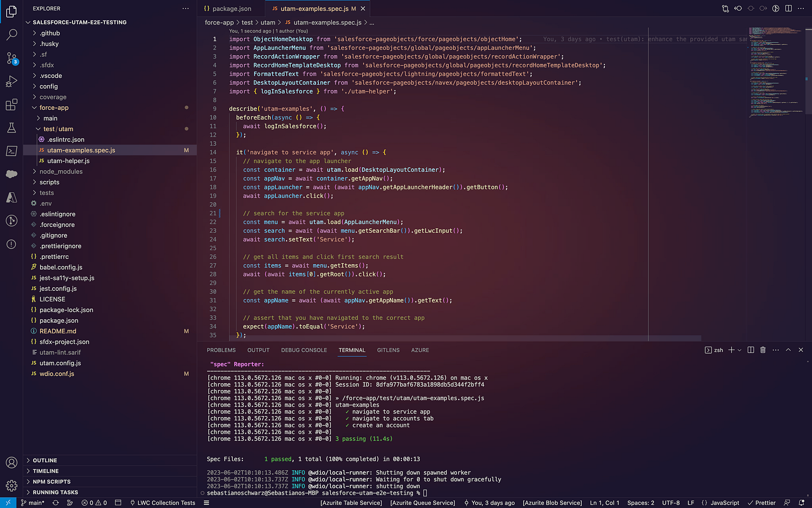Click Open Changes icon in editor toolbar
Image resolution: width=812 pixels, height=508 pixels.
tap(725, 9)
